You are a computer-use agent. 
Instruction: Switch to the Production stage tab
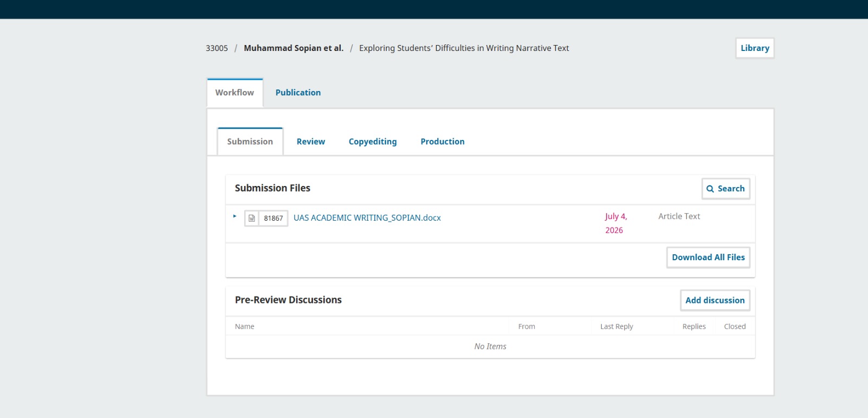coord(443,142)
